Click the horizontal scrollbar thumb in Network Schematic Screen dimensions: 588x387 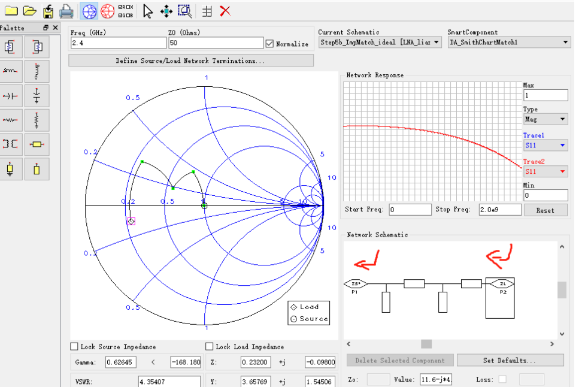coord(426,344)
